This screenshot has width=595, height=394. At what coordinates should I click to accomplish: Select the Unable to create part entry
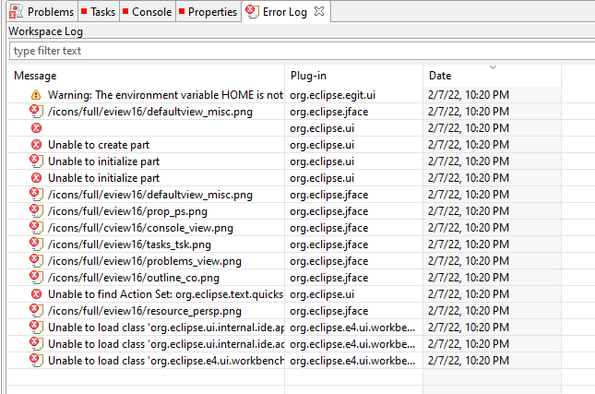(x=99, y=145)
